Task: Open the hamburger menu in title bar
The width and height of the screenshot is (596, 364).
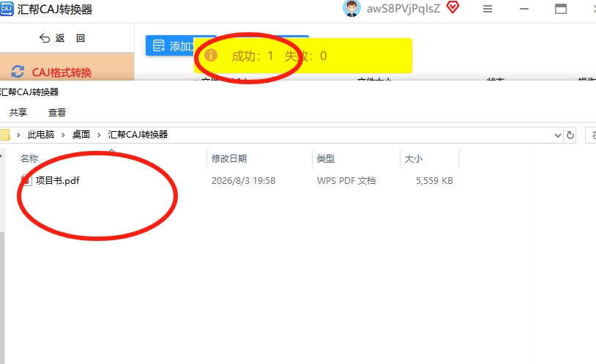Action: (488, 9)
